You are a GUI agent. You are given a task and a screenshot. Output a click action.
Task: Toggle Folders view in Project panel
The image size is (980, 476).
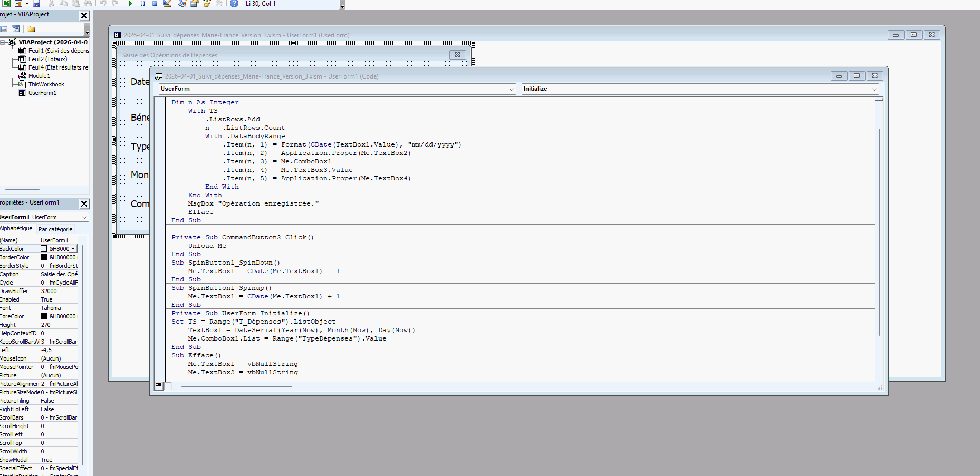pyautogui.click(x=31, y=29)
